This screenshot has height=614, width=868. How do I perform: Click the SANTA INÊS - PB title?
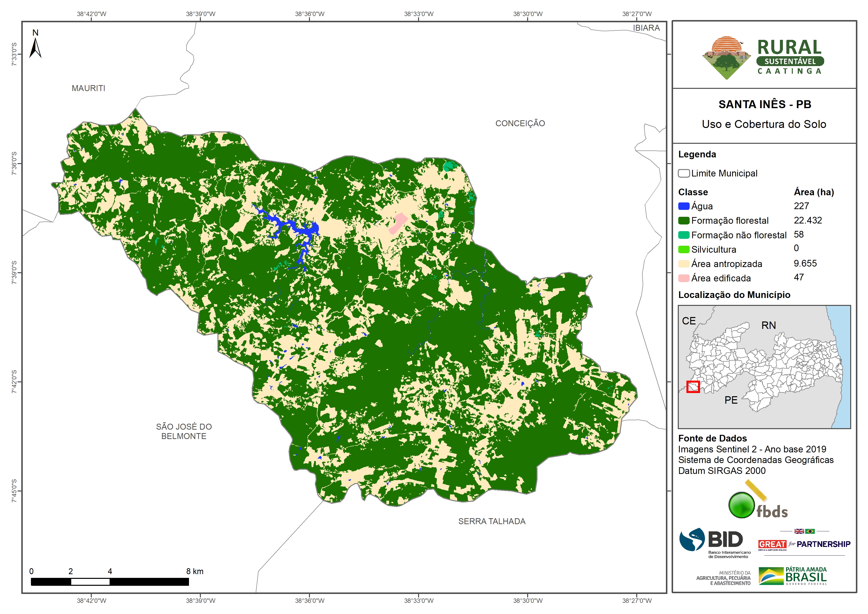pos(764,104)
